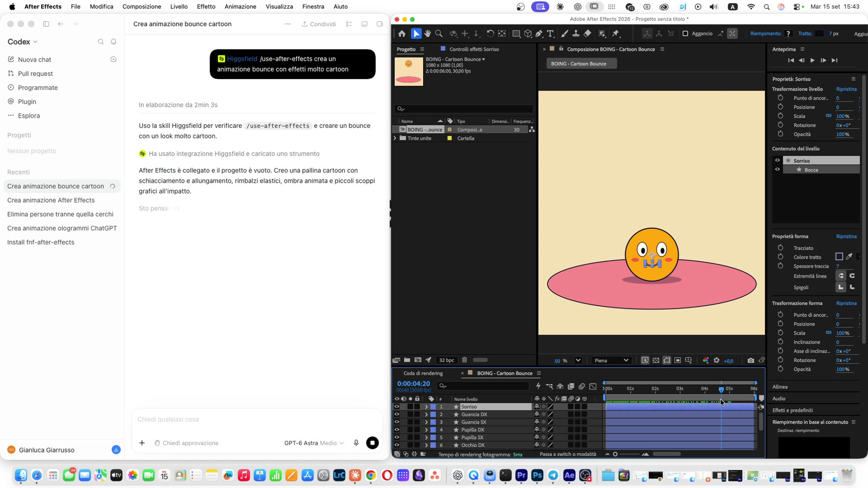This screenshot has height=488, width=868.
Task: Enable the Aggancio snapping checkbox
Action: click(x=685, y=34)
